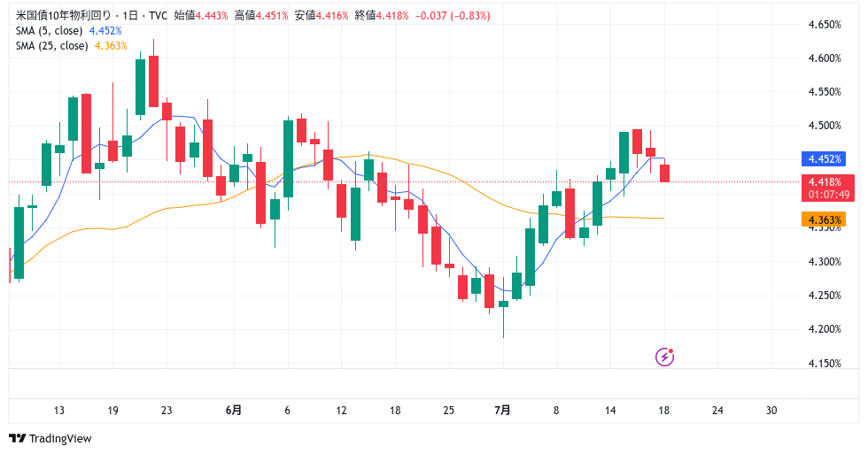Click the 米国債10年物利回り symbol title
The width and height of the screenshot is (868, 454).
[63, 15]
